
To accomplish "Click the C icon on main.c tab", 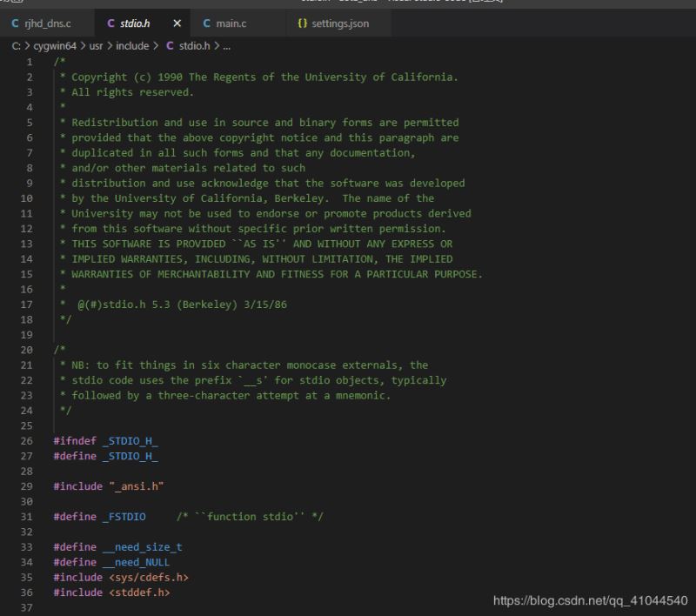I will coord(207,23).
